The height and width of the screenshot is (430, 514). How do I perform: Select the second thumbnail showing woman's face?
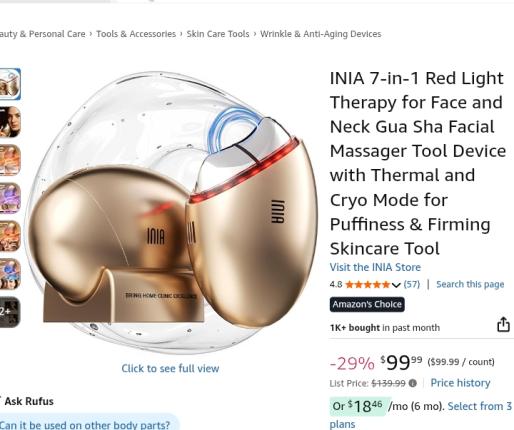coord(10,122)
